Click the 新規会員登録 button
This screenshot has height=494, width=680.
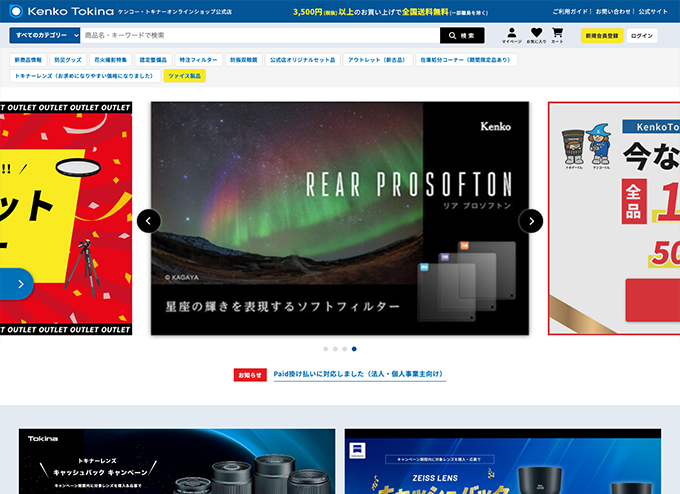click(x=601, y=36)
